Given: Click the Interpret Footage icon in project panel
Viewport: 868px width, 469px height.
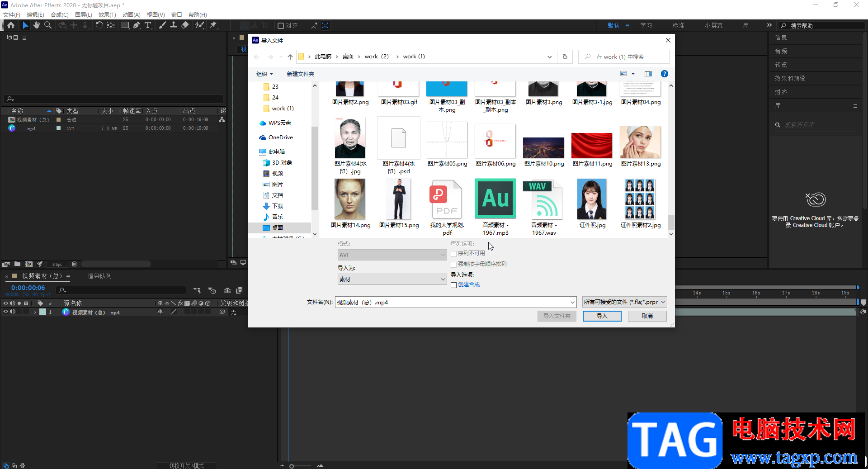Looking at the screenshot, I should coord(6,264).
